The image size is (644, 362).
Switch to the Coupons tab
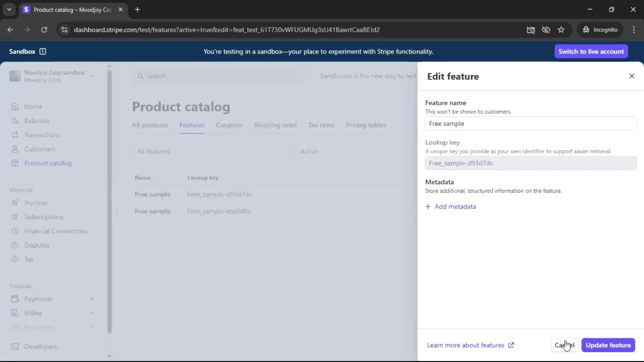(229, 125)
